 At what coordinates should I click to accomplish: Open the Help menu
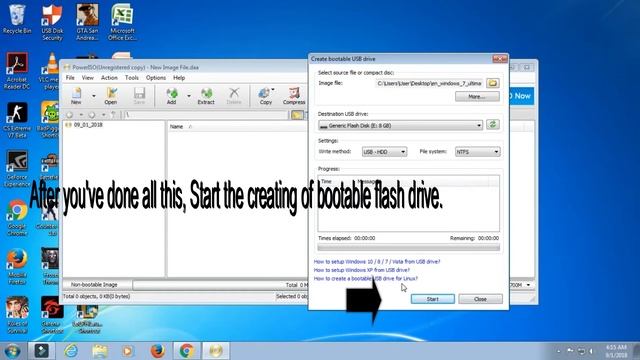[x=179, y=78]
